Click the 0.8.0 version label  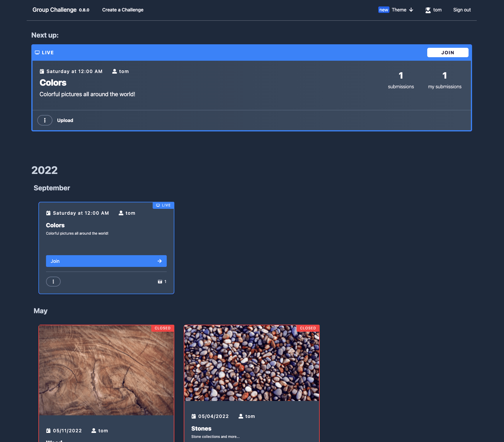84,10
